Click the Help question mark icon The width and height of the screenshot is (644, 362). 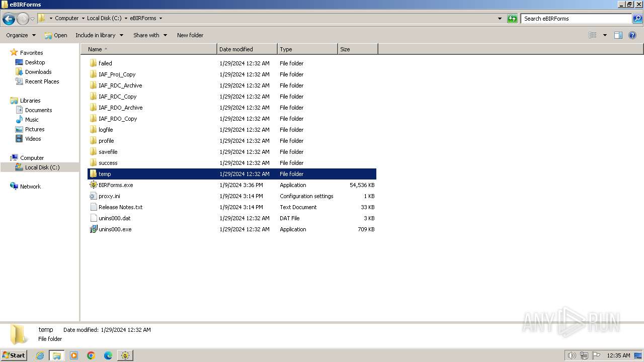pos(633,35)
